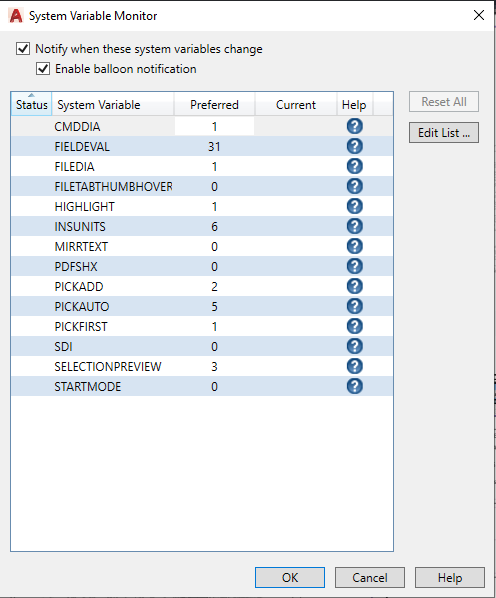The width and height of the screenshot is (496, 598).
Task: Open help for the MIRRTEXT variable
Action: coord(355,246)
